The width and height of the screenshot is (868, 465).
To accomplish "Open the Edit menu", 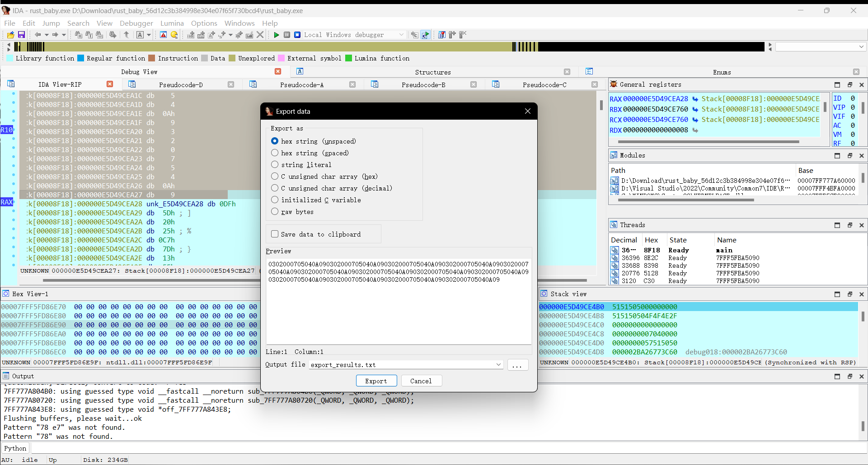I will click(29, 23).
